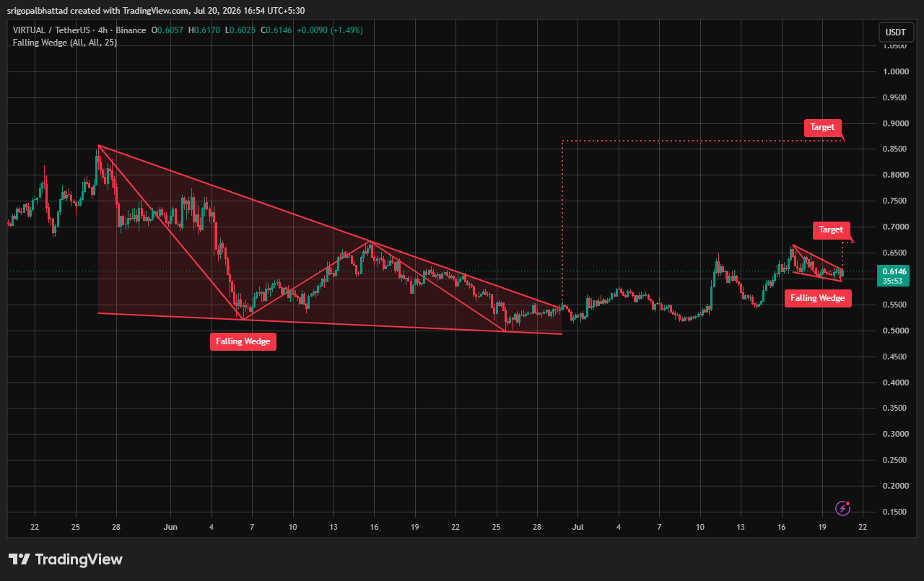Click the 0.7500 price axis label
This screenshot has height=581, width=924.
click(896, 201)
